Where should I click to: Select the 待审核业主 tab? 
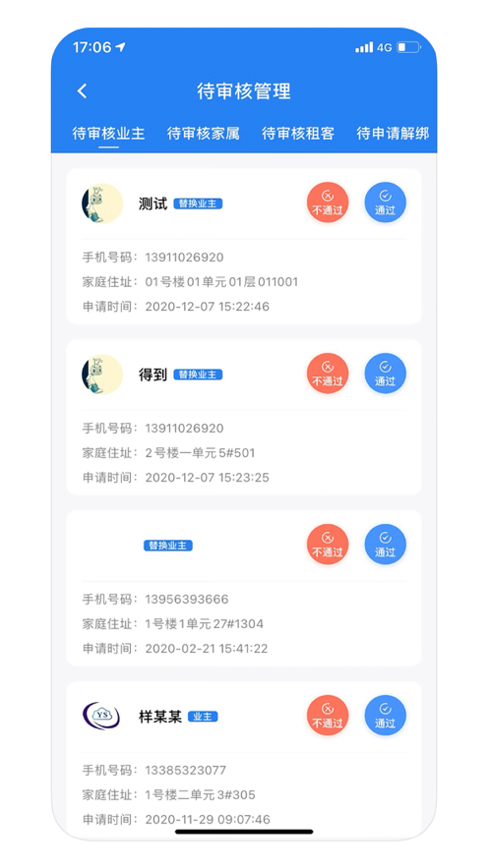(x=108, y=134)
